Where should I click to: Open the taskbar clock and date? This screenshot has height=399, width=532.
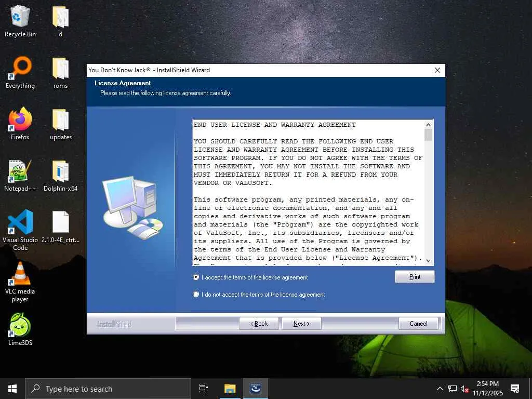(x=487, y=389)
